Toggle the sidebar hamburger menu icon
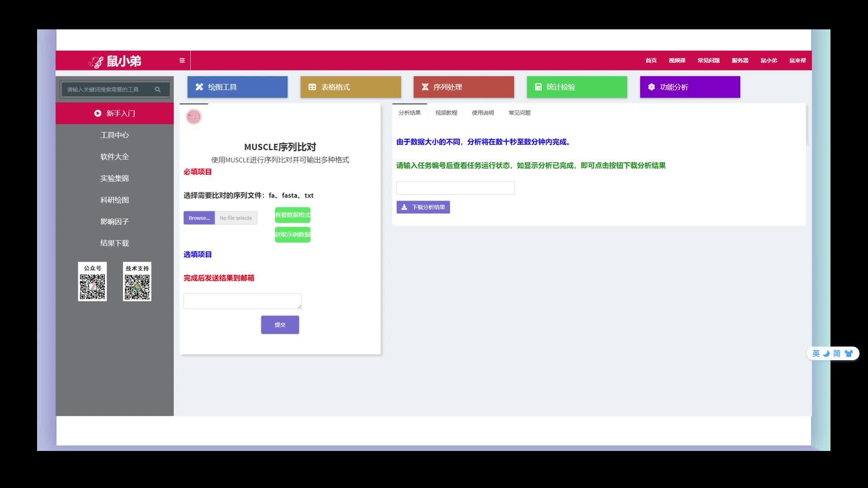Image resolution: width=868 pixels, height=488 pixels. pos(182,61)
